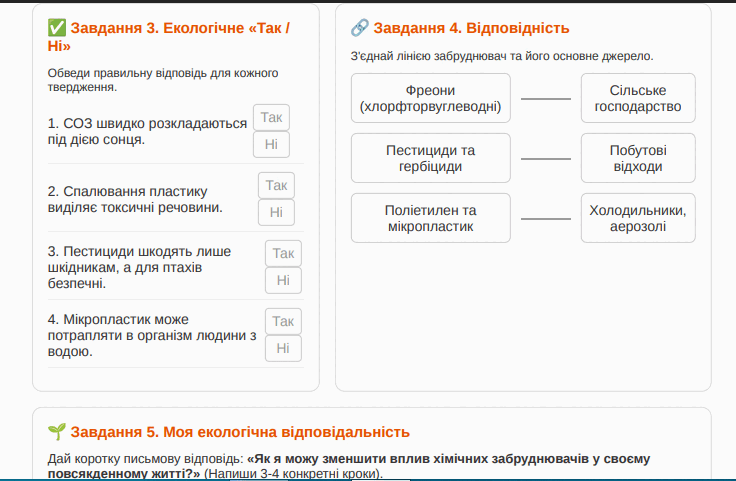Click the chain link icon of Завдання 4

[x=360, y=28]
